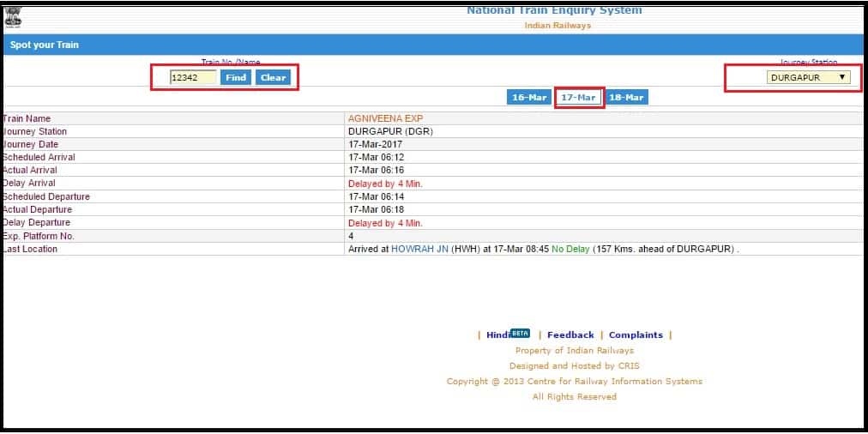
Task: Click the DURGAPUR (DGR) station value
Action: pos(390,132)
